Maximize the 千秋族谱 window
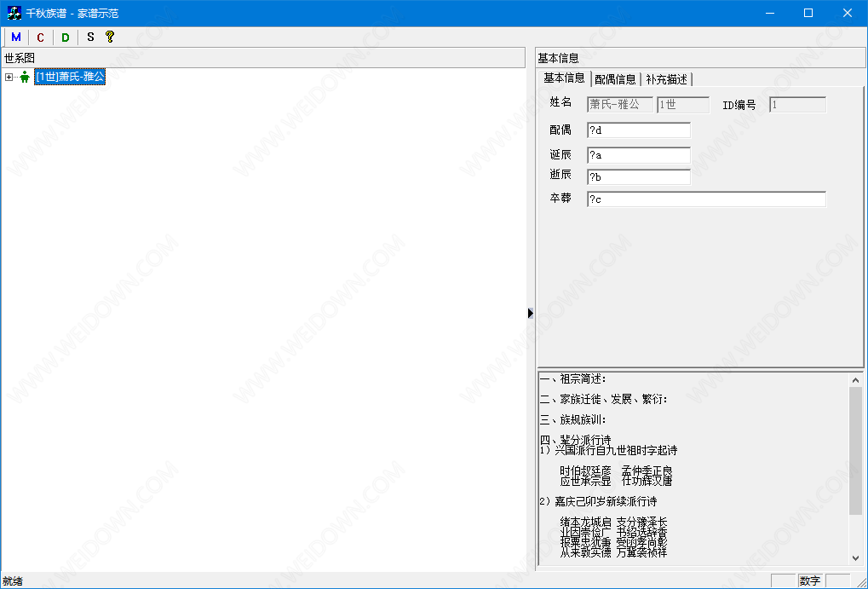The width and height of the screenshot is (868, 589). pyautogui.click(x=808, y=13)
